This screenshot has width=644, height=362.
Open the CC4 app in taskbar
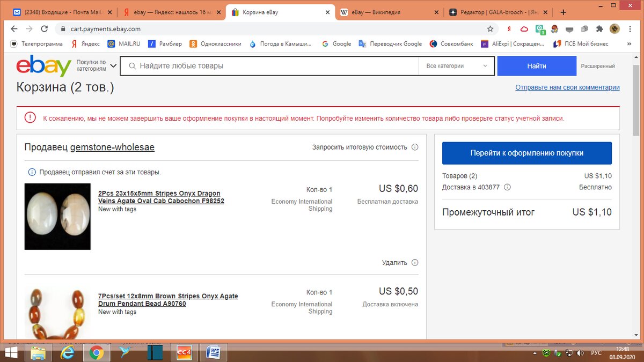185,352
